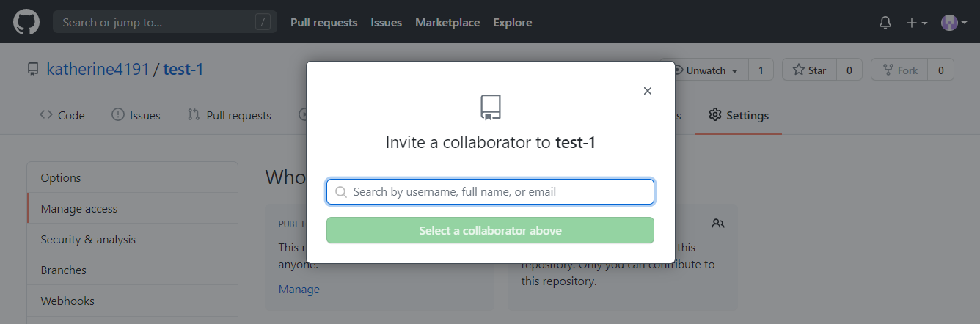Click the Code tab brackets icon

click(x=46, y=115)
